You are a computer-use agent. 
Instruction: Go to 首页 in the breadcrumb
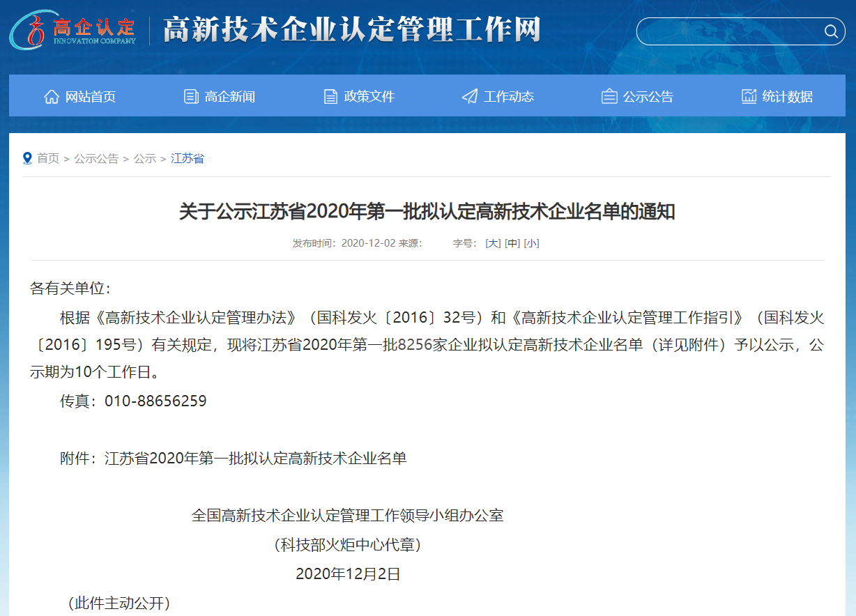click(48, 159)
